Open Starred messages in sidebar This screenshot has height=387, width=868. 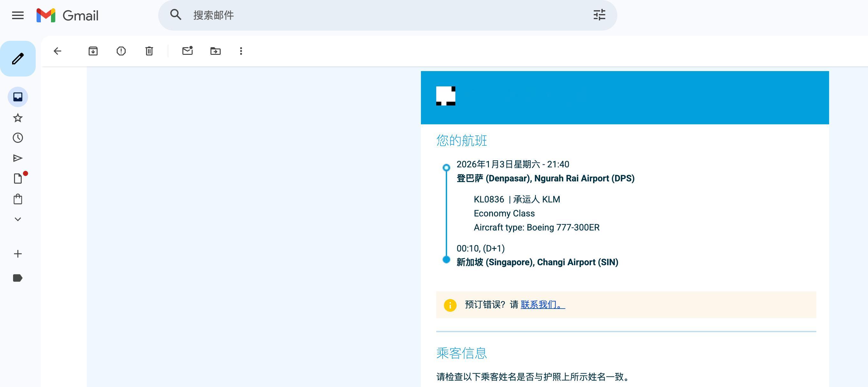[x=18, y=118]
